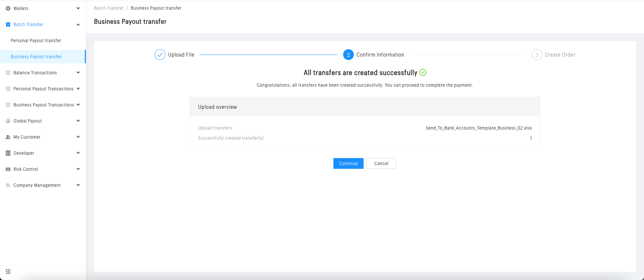Viewport: 644px width, 280px height.
Task: Click the Company Management icon
Action: (x=8, y=185)
